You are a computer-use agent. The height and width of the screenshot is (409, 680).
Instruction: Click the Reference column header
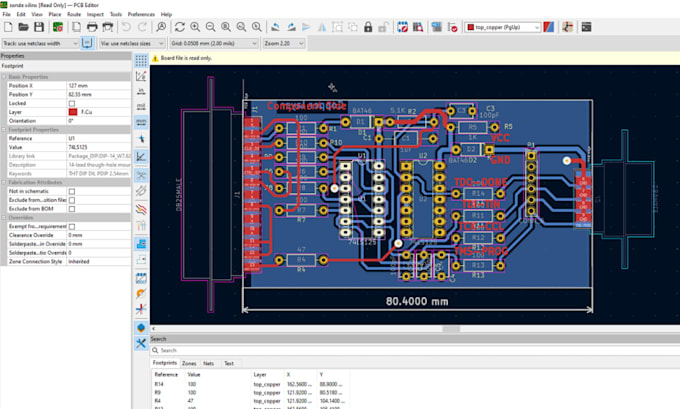pyautogui.click(x=166, y=374)
